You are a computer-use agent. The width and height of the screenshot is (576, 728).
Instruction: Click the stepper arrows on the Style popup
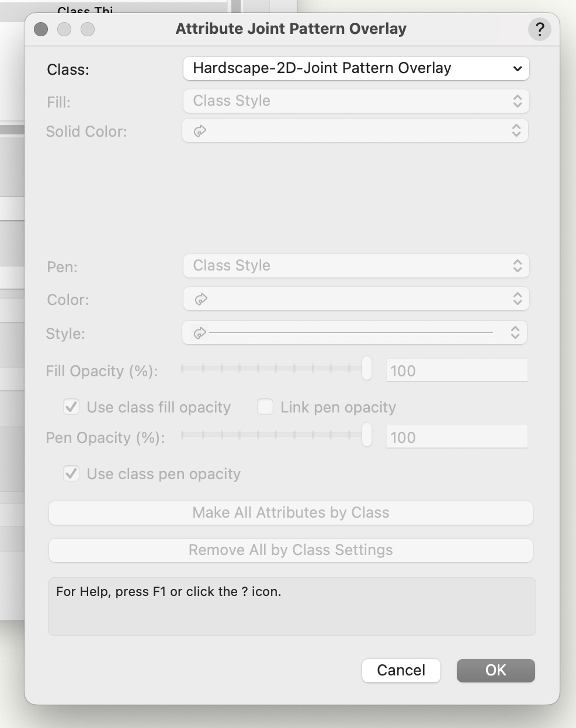(515, 333)
